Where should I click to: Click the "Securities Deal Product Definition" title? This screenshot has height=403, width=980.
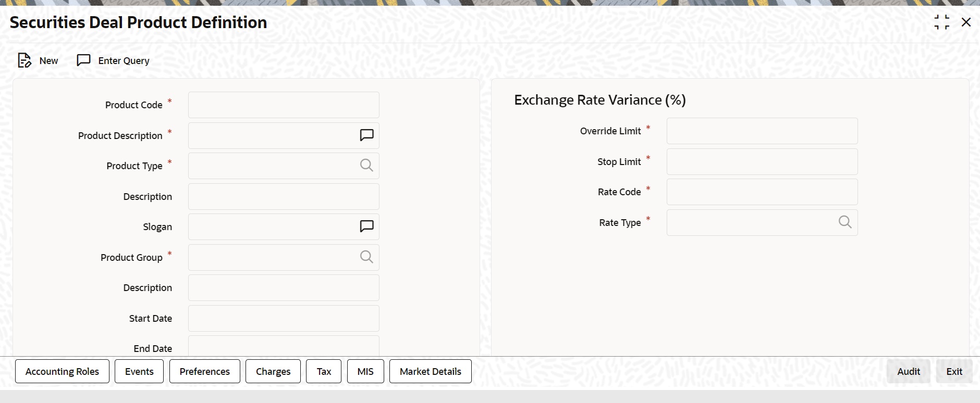(138, 22)
